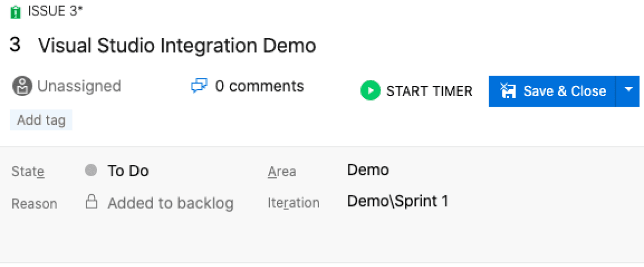Screen dimensions: 644x267
Task: Open the Iteration field Demo\Sprint 1
Action: [x=398, y=202]
